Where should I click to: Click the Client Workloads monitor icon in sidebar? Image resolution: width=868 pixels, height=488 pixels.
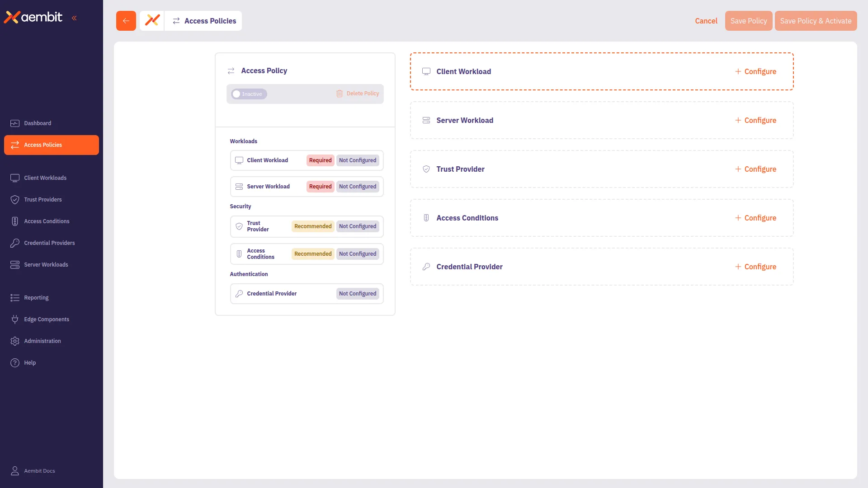pyautogui.click(x=15, y=178)
